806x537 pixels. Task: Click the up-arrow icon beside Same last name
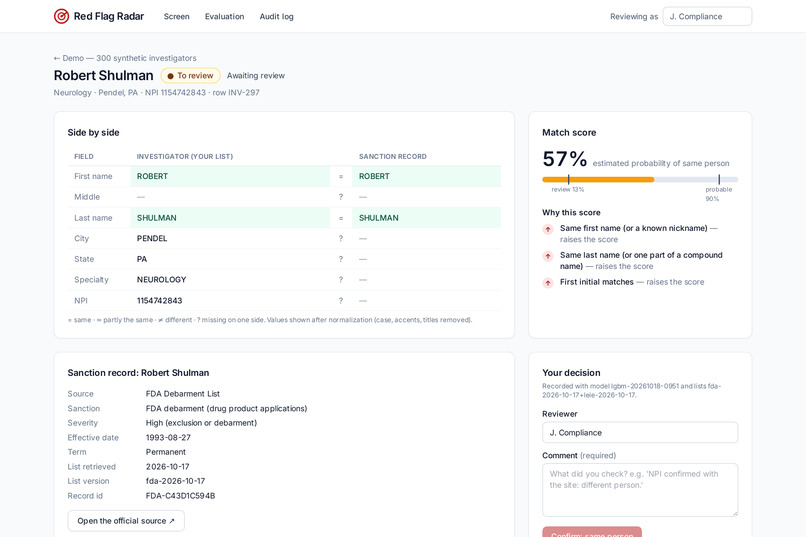point(548,256)
